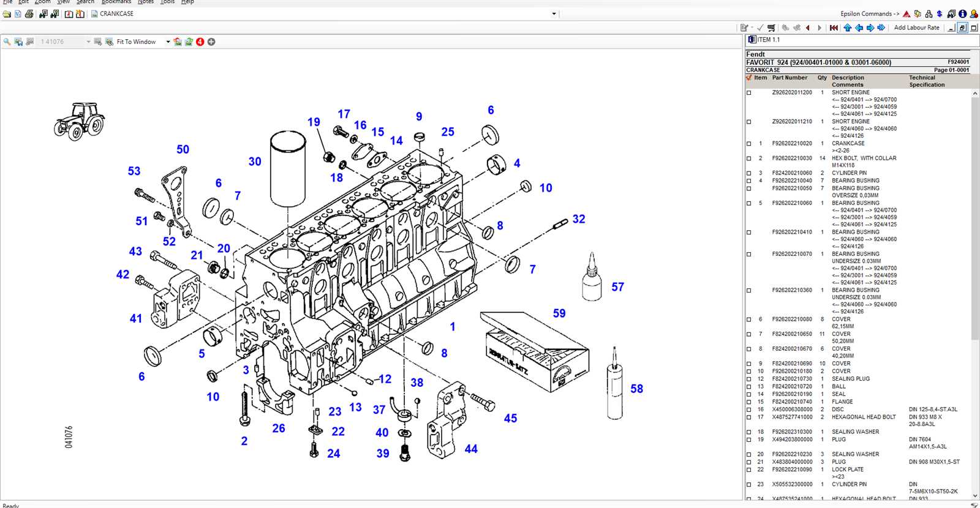Click the blue up arrow icon
This screenshot has height=508, width=980.
point(848,28)
